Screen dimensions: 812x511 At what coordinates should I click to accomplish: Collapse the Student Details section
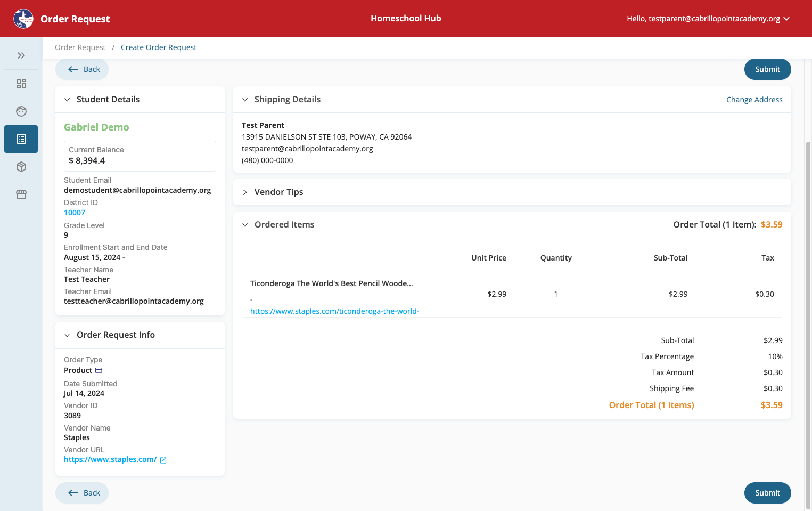67,100
